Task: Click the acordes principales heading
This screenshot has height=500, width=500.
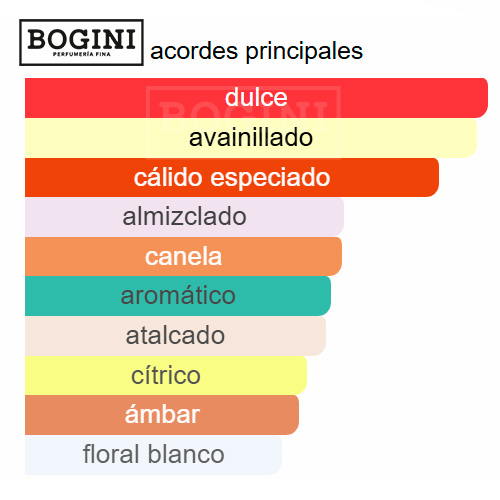Action: (x=256, y=51)
